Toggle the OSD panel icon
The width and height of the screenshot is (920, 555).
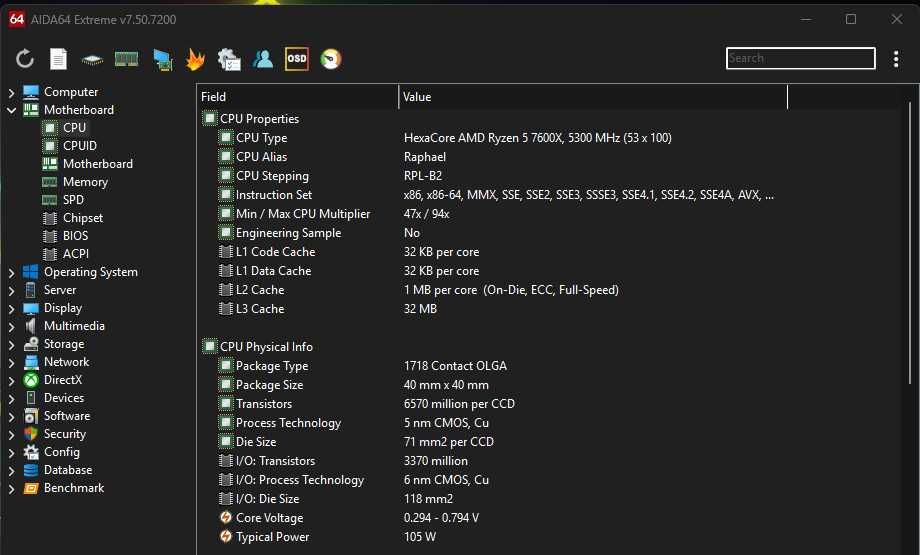[297, 59]
